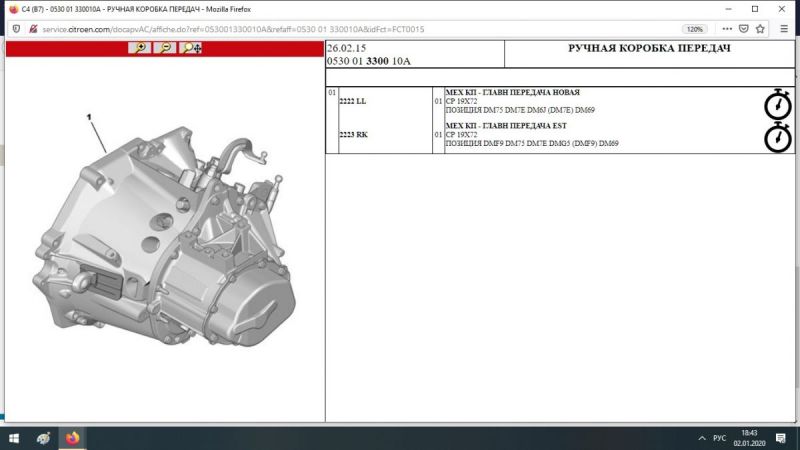Open the Windows Start menu
This screenshot has width=800, height=450.
click(x=13, y=438)
